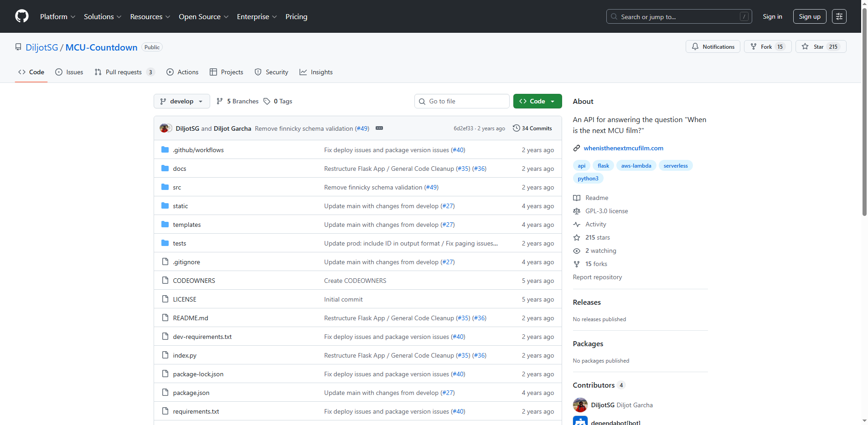This screenshot has height=425, width=868.
Task: Expand the Resources menu
Action: tap(150, 16)
